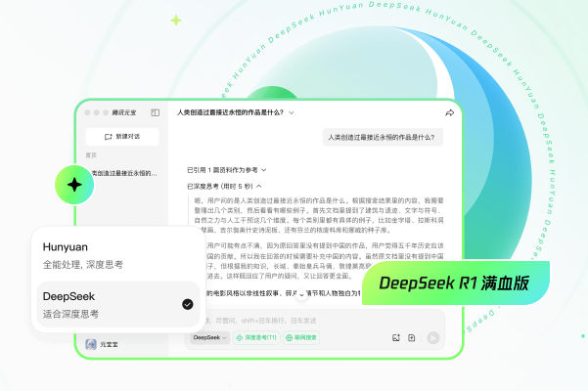Viewport: 588px width, 391px height.
Task: Collapse the 已深度思考 (用时 5 秒) section
Action: (x=225, y=185)
